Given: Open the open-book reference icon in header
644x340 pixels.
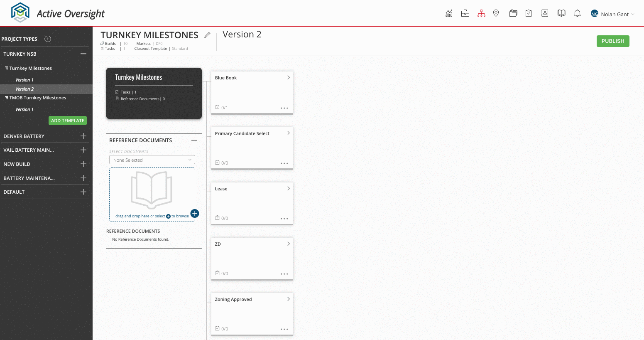Looking at the screenshot, I should pyautogui.click(x=561, y=13).
